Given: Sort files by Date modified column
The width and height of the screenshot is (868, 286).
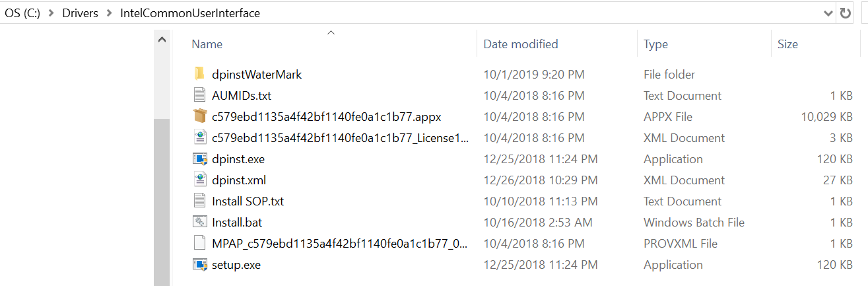Looking at the screenshot, I should tap(521, 44).
